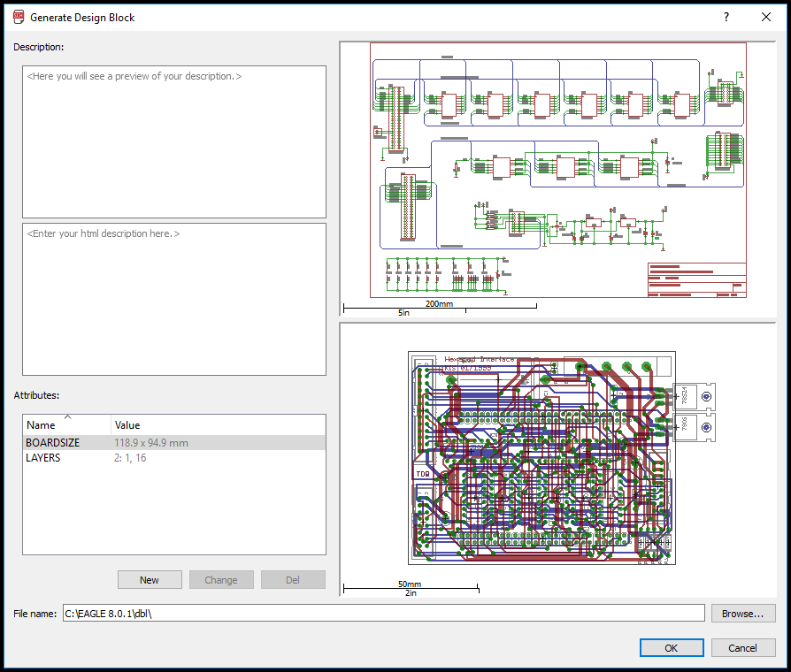
Task: Select the BOARDSIZE attribute row
Action: coord(53,443)
